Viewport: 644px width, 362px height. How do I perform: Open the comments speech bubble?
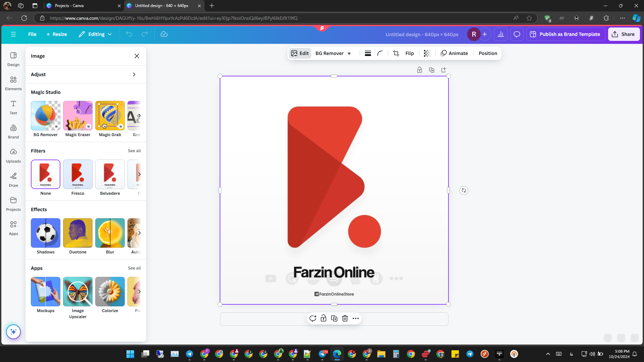click(517, 34)
